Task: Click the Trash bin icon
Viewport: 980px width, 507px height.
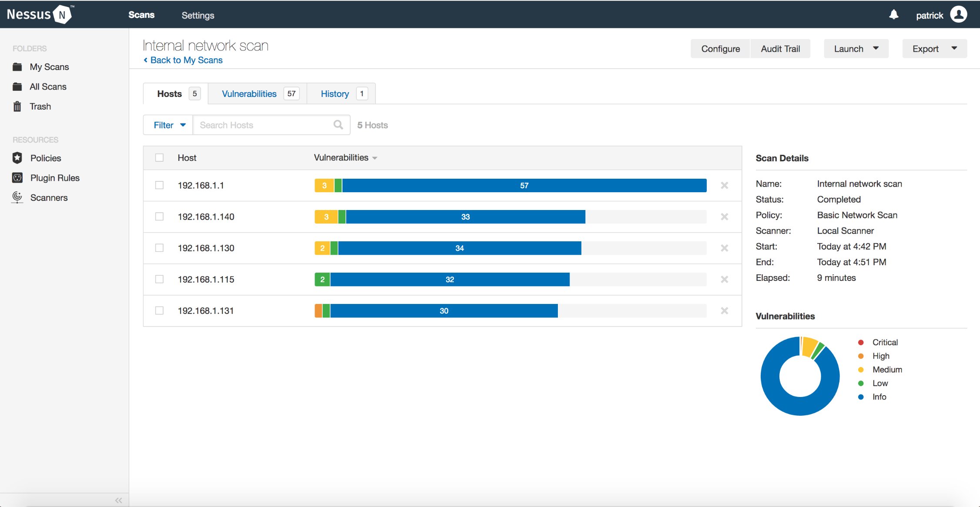Action: (x=17, y=107)
